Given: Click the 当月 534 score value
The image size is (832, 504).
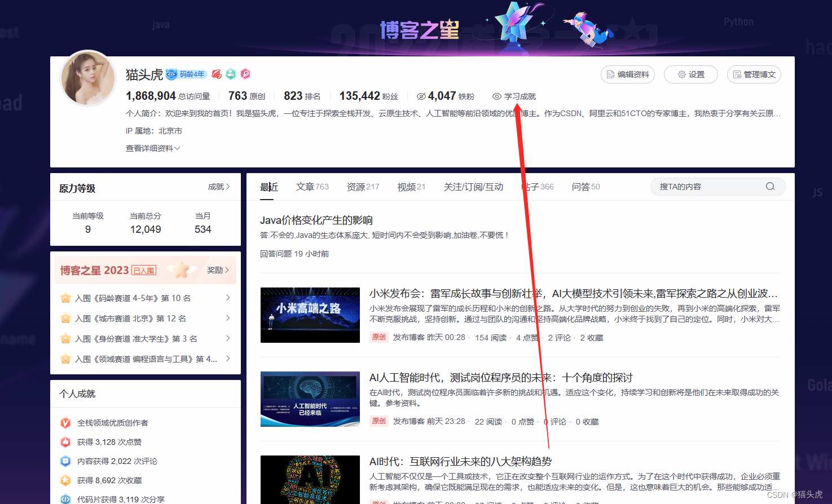Looking at the screenshot, I should (x=203, y=229).
